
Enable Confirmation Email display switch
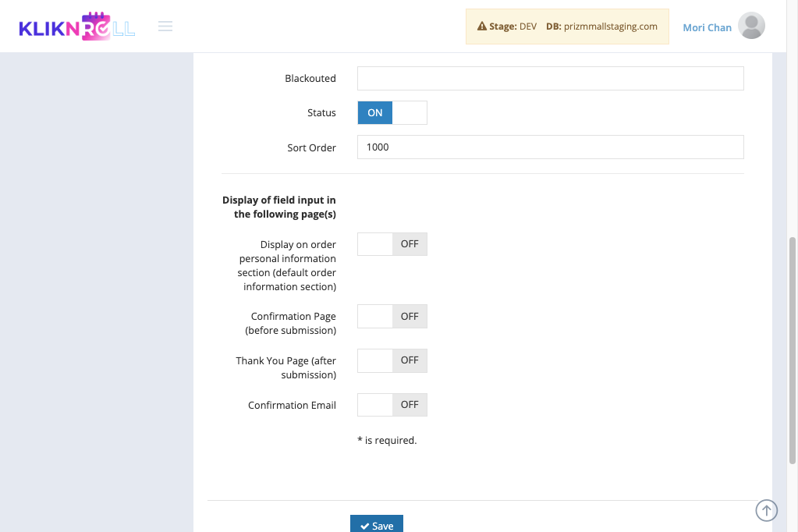tap(392, 405)
